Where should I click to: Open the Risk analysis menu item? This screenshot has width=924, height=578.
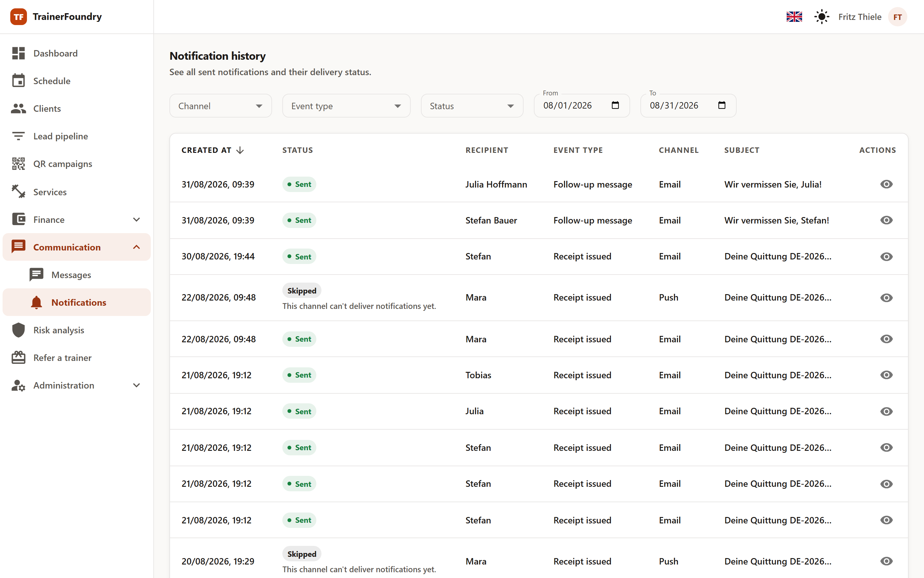[x=76, y=330]
